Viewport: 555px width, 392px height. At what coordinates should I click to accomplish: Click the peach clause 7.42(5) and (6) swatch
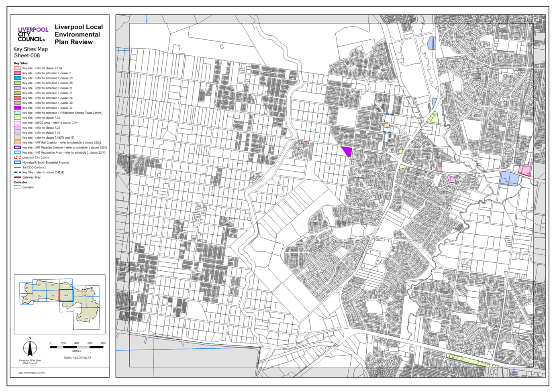[x=17, y=138]
